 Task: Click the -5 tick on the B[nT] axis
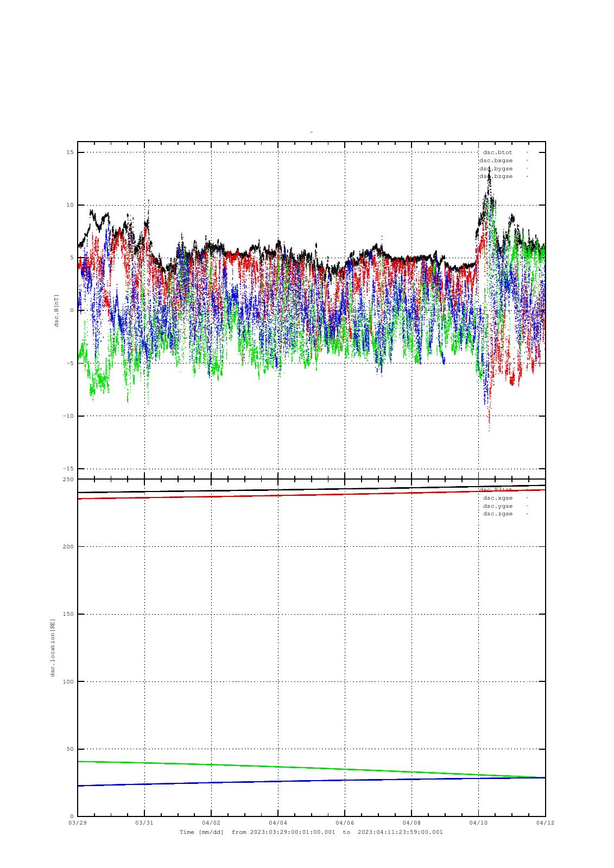point(70,363)
